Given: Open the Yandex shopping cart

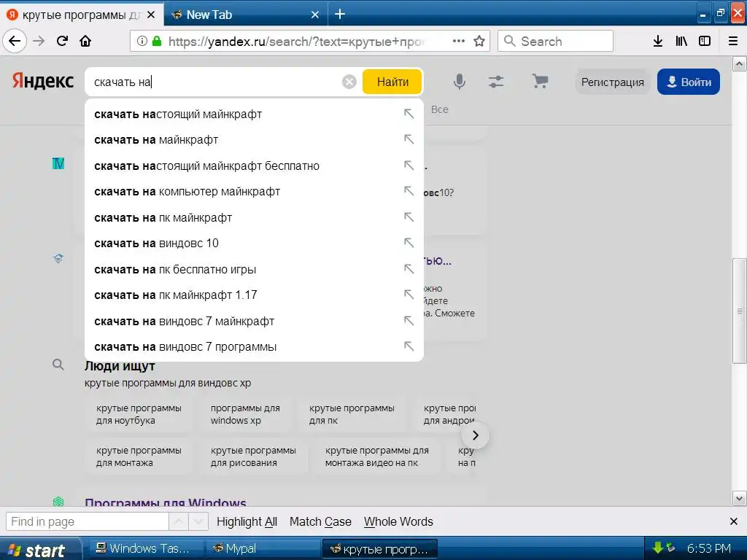Looking at the screenshot, I should tap(540, 82).
